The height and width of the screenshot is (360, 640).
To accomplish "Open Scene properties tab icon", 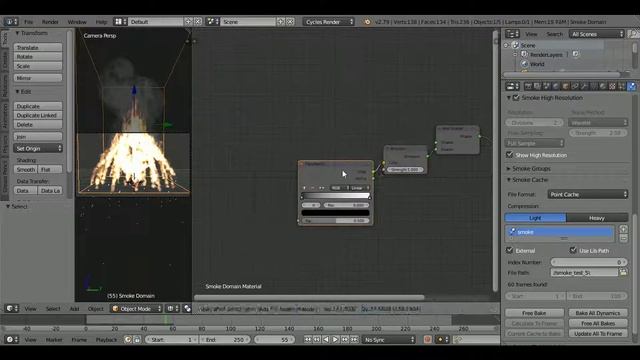I will [547, 86].
